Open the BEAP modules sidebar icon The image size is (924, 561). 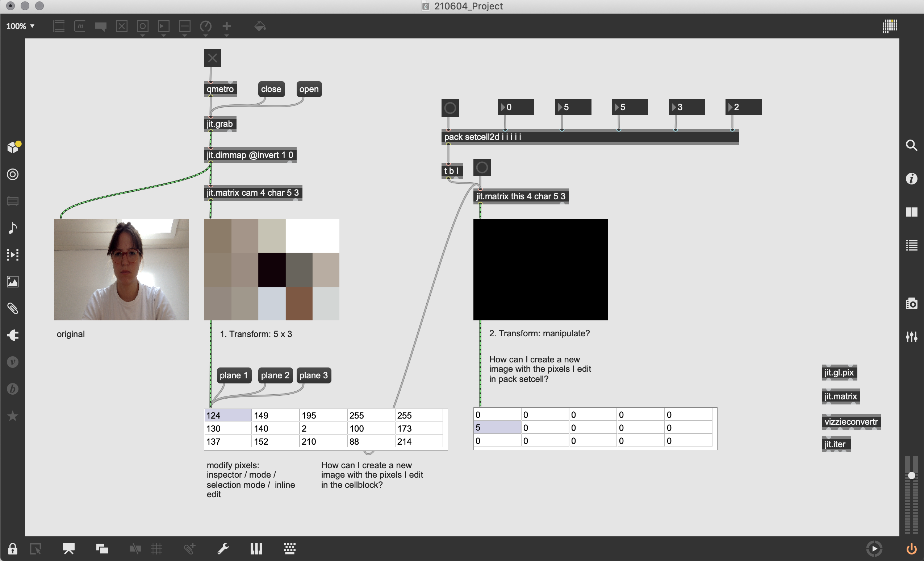click(x=13, y=389)
